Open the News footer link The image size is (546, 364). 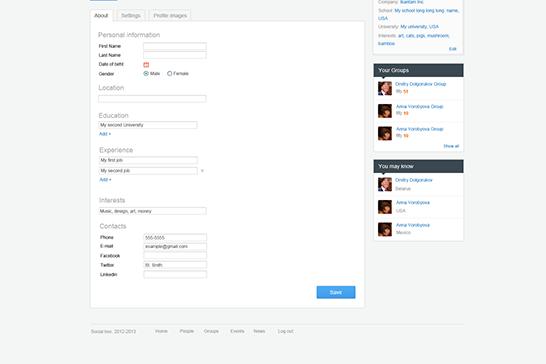pos(259,331)
